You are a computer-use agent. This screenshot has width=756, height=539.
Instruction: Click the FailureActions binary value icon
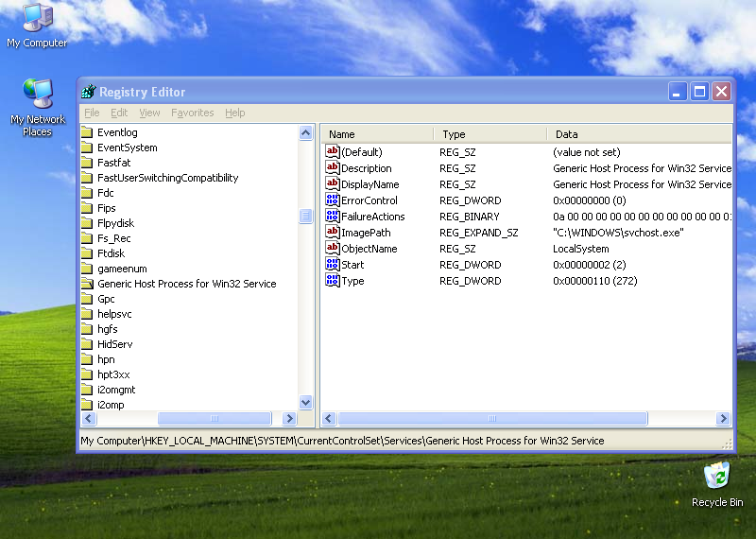tap(333, 216)
